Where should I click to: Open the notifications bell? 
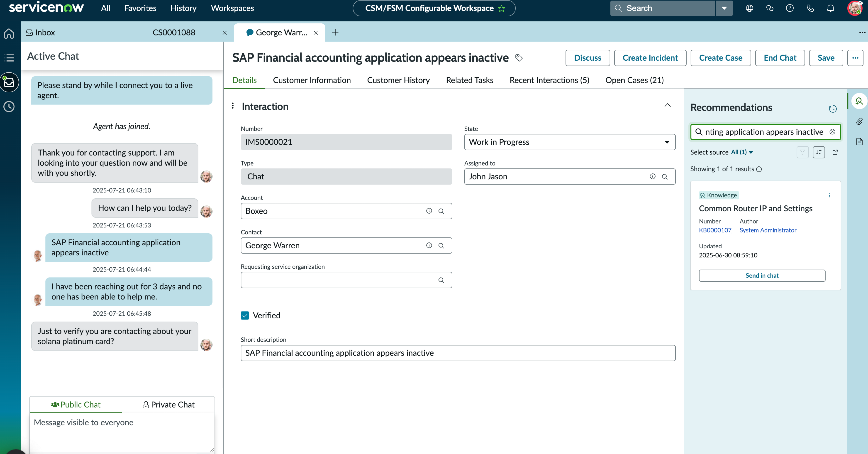pyautogui.click(x=831, y=8)
